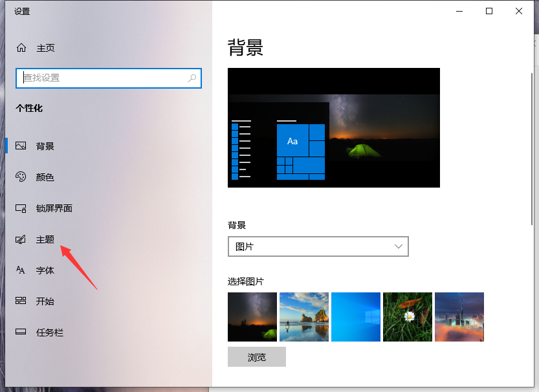Go to 主页 from the sidebar

pyautogui.click(x=45, y=47)
